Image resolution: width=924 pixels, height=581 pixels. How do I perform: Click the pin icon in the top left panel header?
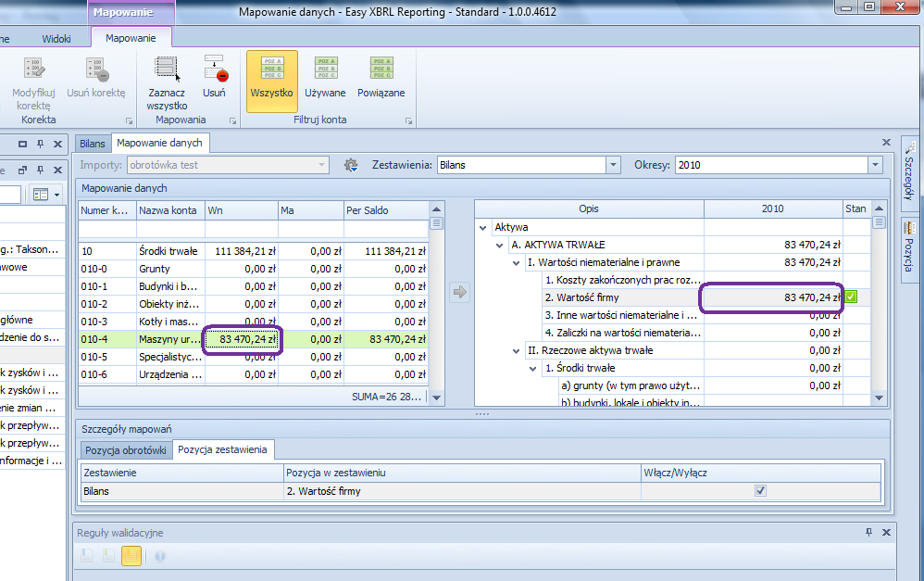[40, 144]
